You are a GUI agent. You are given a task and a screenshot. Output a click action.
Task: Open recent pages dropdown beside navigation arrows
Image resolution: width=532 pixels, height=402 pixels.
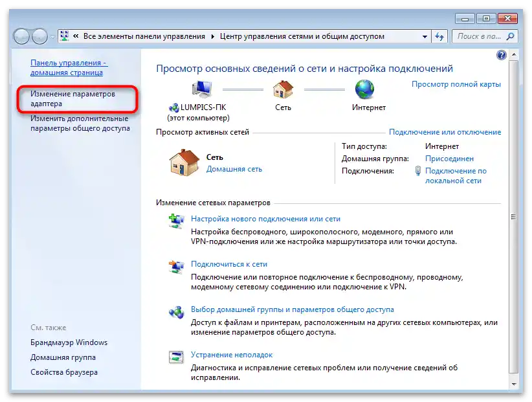coord(52,37)
